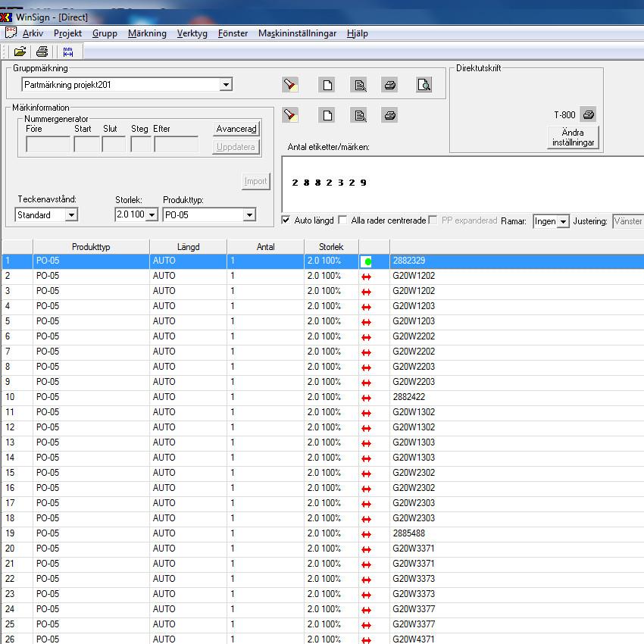Click the Slut input field
Viewport: 644px width, 644px height.
(114, 144)
